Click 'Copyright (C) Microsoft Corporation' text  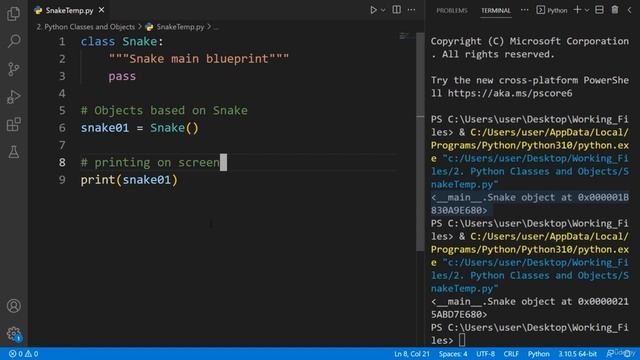[x=530, y=41]
